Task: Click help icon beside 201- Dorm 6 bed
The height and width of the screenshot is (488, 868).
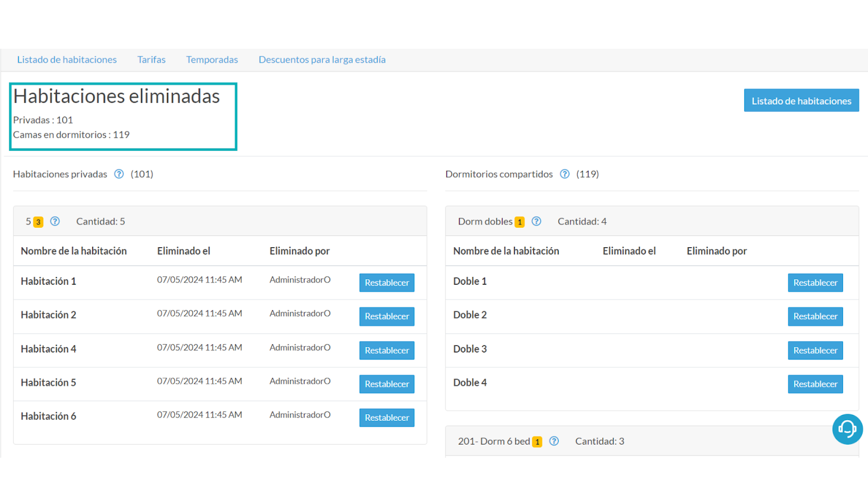Action: (554, 441)
